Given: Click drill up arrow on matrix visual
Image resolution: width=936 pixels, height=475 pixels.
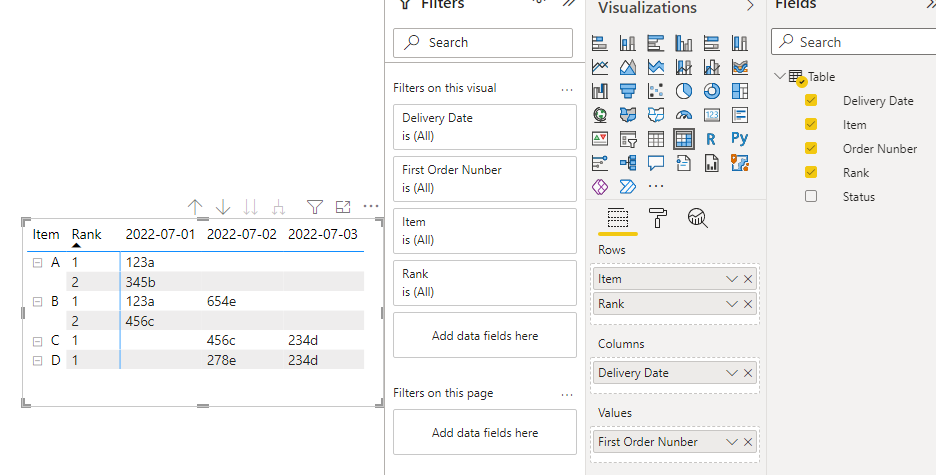Looking at the screenshot, I should tap(195, 207).
